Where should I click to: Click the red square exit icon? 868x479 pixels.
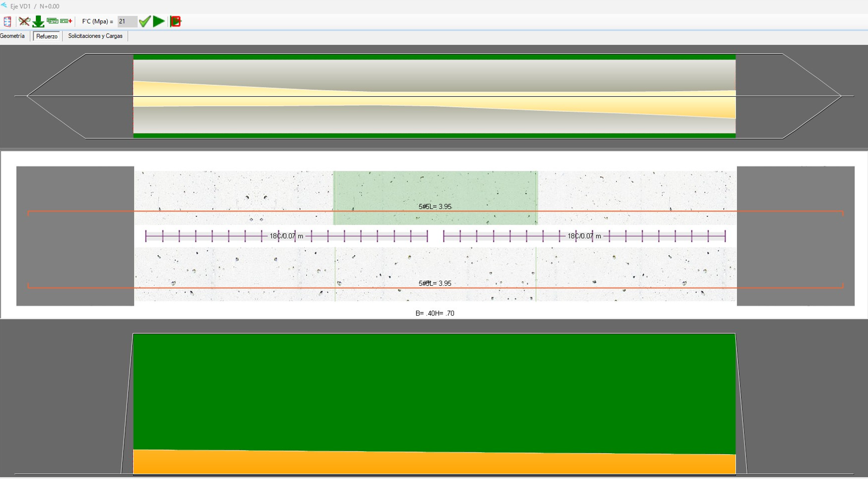(176, 22)
